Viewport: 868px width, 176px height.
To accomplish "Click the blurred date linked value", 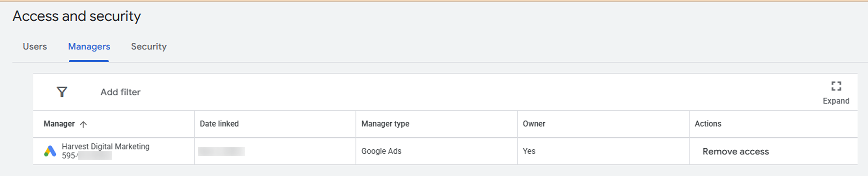I will pos(221,151).
